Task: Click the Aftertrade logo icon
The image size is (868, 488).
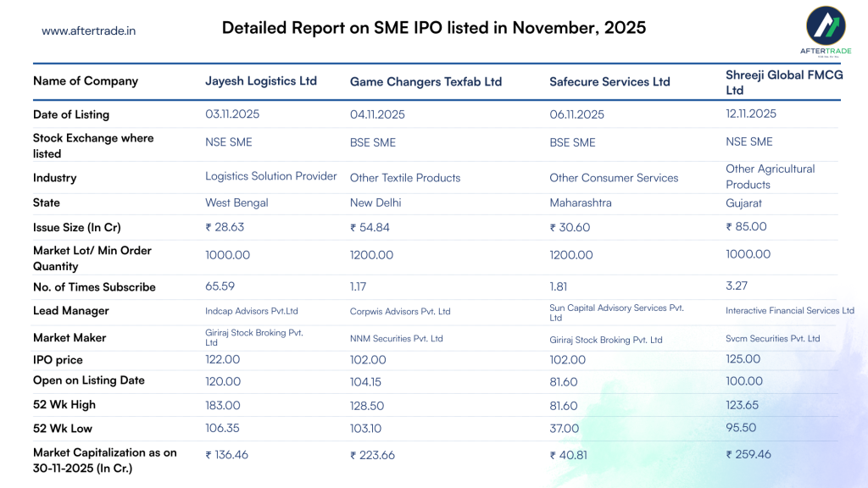Action: coord(825,27)
